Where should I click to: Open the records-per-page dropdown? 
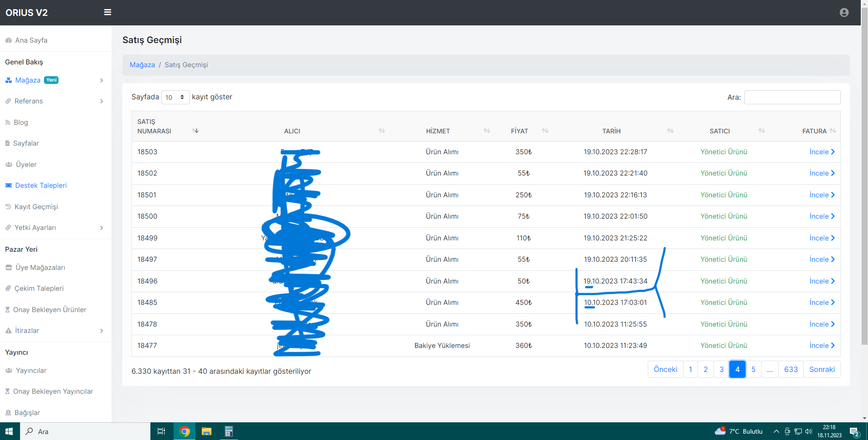pyautogui.click(x=175, y=97)
